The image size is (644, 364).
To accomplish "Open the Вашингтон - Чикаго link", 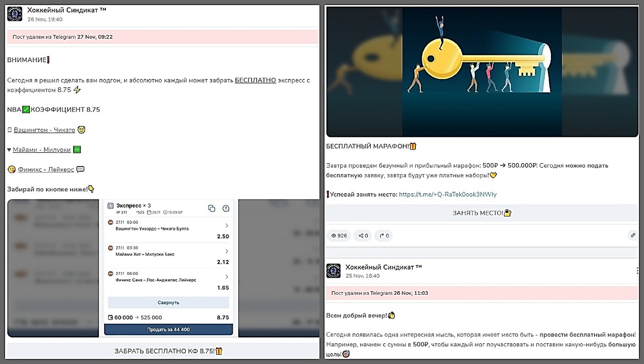I will 44,130.
